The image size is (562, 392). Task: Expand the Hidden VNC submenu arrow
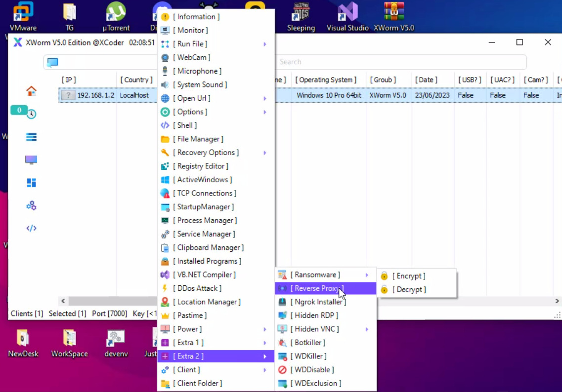(367, 329)
